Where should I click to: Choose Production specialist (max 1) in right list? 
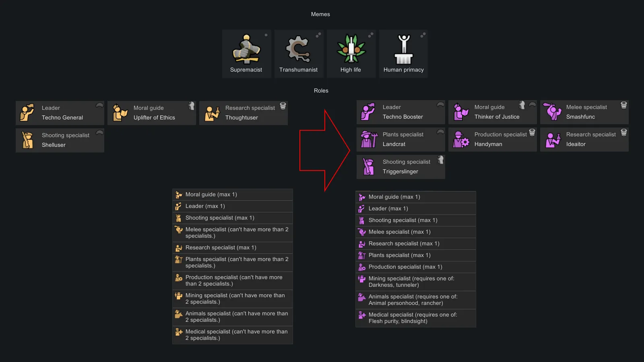(x=416, y=267)
